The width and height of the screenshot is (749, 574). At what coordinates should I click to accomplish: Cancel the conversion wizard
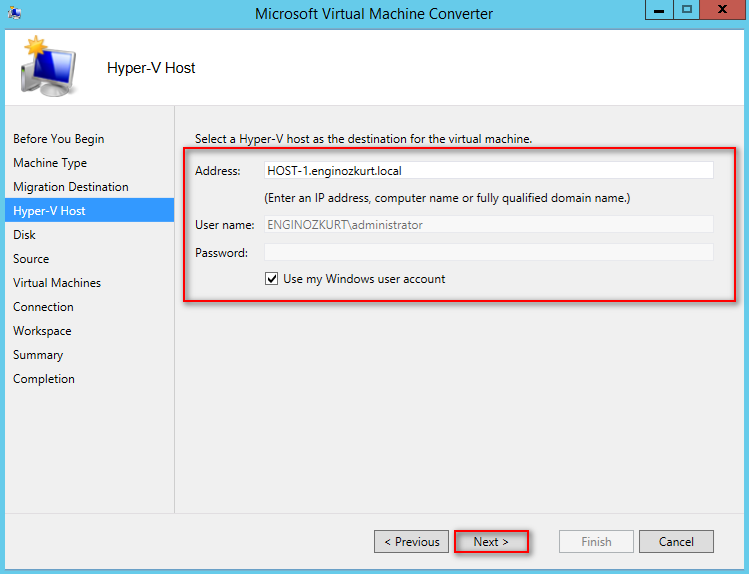tap(676, 542)
